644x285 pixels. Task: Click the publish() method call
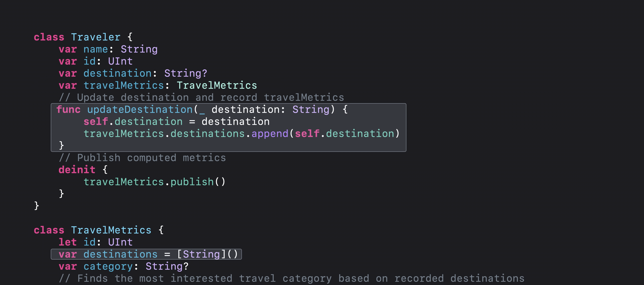click(x=197, y=182)
